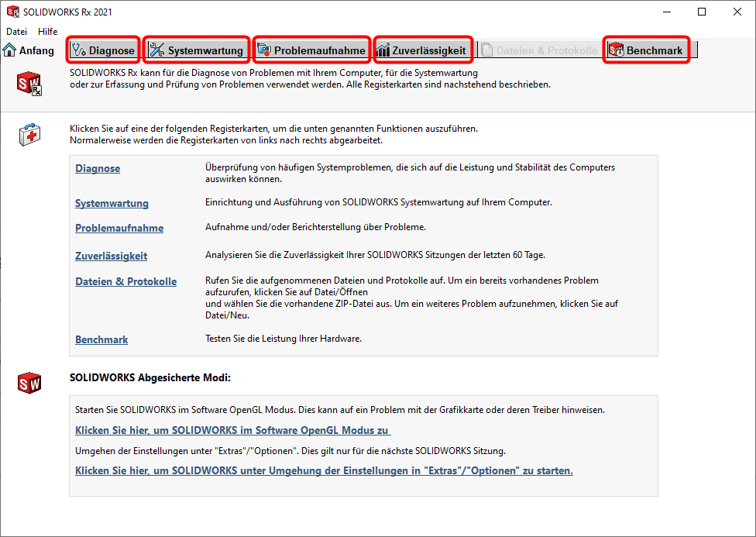Image resolution: width=756 pixels, height=537 pixels.
Task: Click the Systemwartung tools icon
Action: [x=157, y=51]
